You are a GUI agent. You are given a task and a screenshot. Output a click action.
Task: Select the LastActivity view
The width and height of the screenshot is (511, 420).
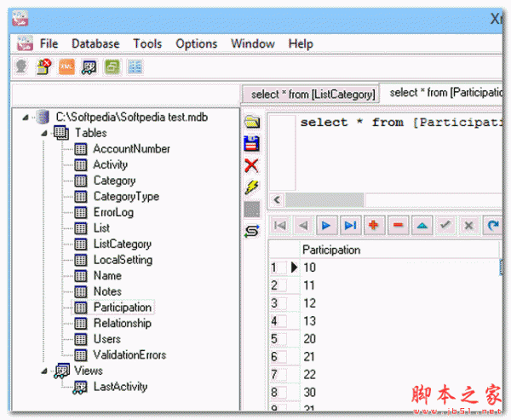pyautogui.click(x=123, y=387)
